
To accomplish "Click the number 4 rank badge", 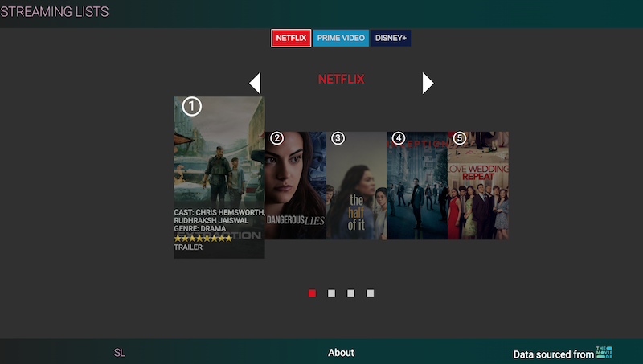I will (x=398, y=138).
